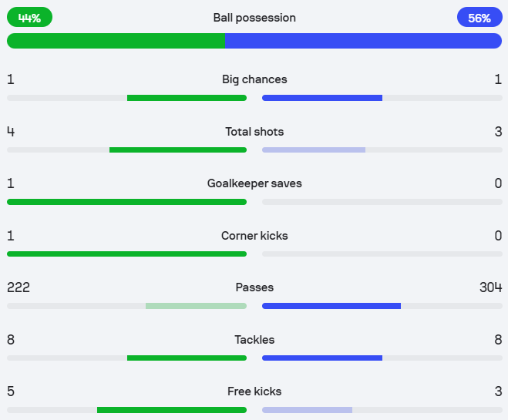Click the green Corner kicks bar
The width and height of the screenshot is (508, 420).
(126, 254)
